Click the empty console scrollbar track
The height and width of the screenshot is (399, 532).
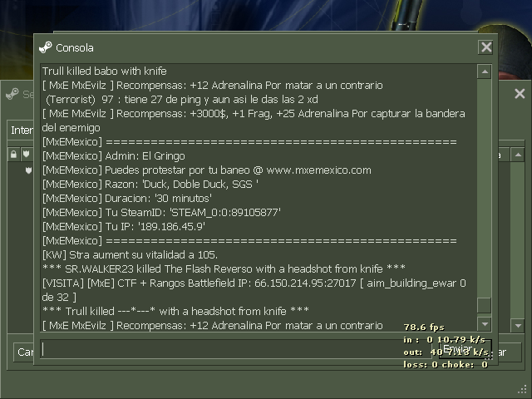(485, 188)
